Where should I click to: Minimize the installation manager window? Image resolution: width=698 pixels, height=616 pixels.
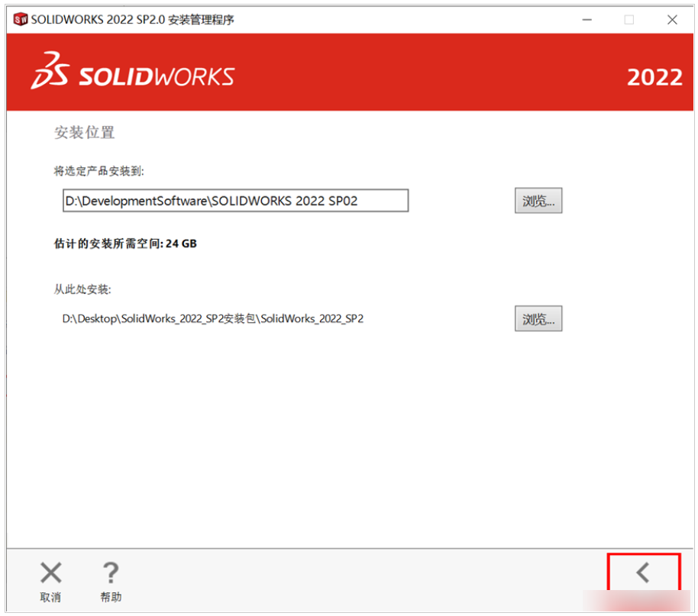click(587, 20)
